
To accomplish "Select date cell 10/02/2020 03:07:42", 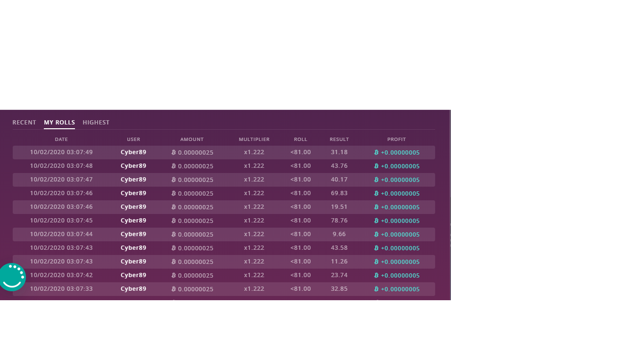I will click(61, 275).
